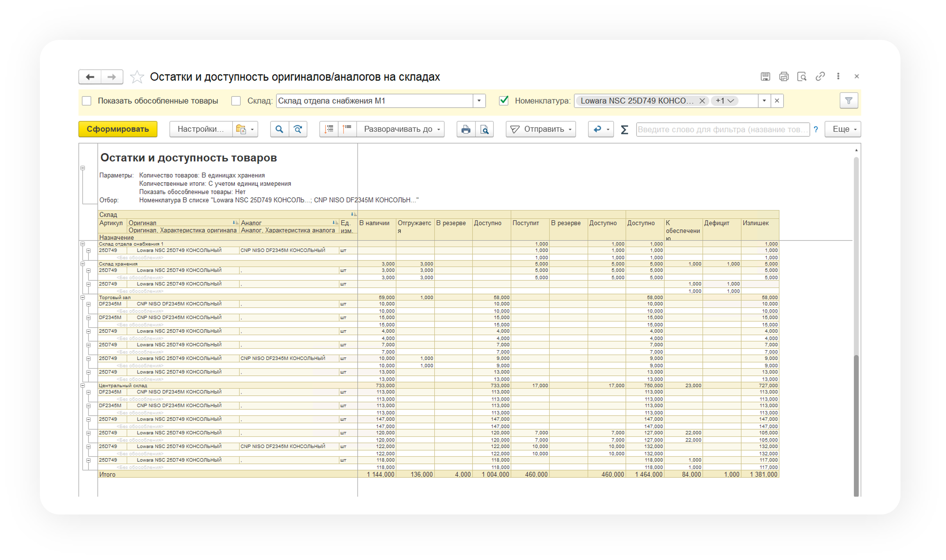The width and height of the screenshot is (946, 560).
Task: Tick the Склад filter checkbox
Action: pos(236,101)
